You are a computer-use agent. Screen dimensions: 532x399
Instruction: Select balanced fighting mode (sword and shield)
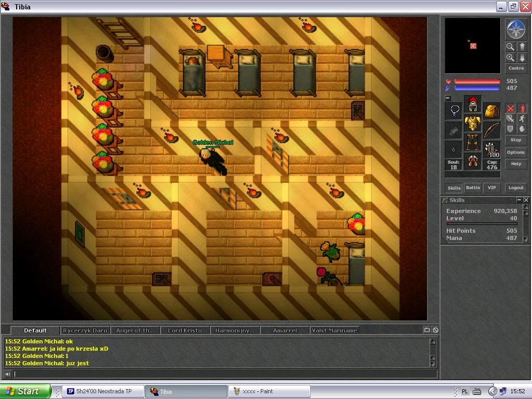[x=510, y=118]
